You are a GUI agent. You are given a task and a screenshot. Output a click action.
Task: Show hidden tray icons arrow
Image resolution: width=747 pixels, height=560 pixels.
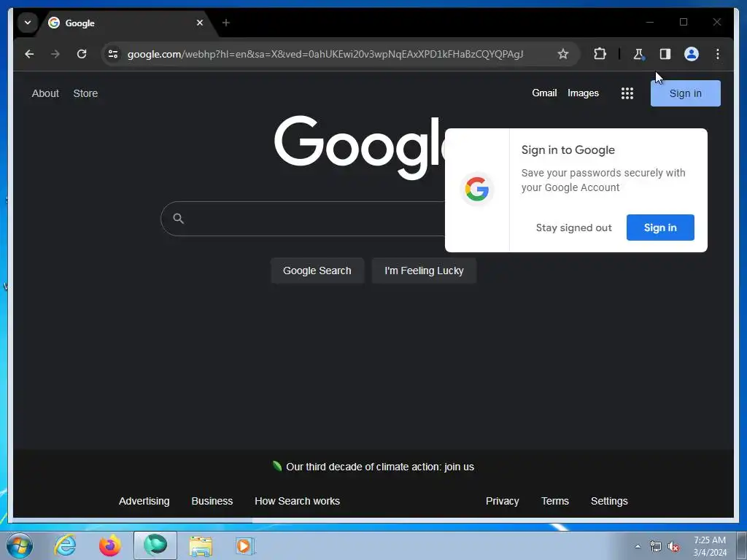[x=638, y=546]
